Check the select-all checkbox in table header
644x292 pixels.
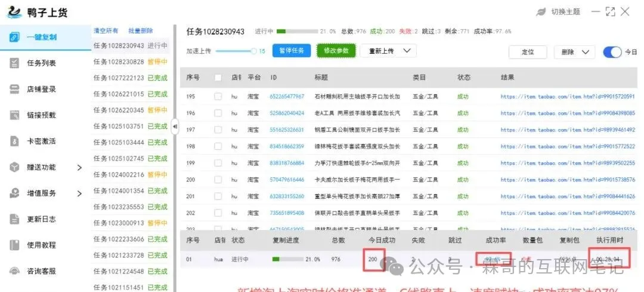point(218,78)
